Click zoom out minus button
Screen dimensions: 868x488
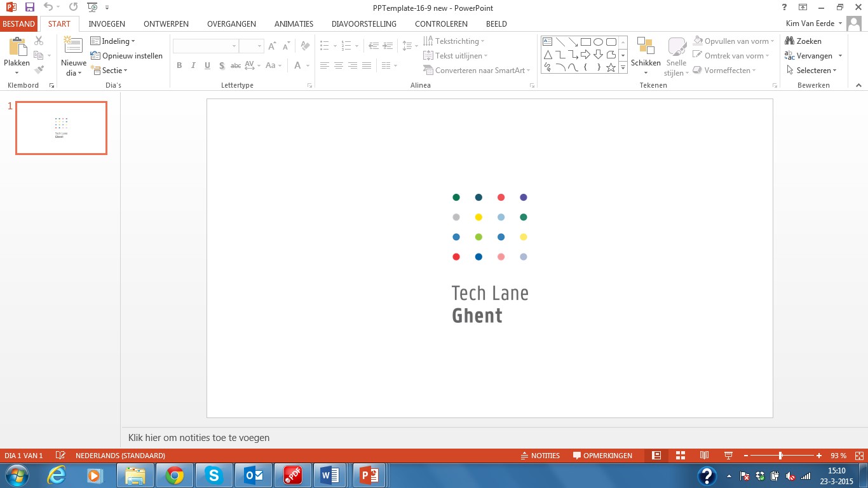pos(746,456)
